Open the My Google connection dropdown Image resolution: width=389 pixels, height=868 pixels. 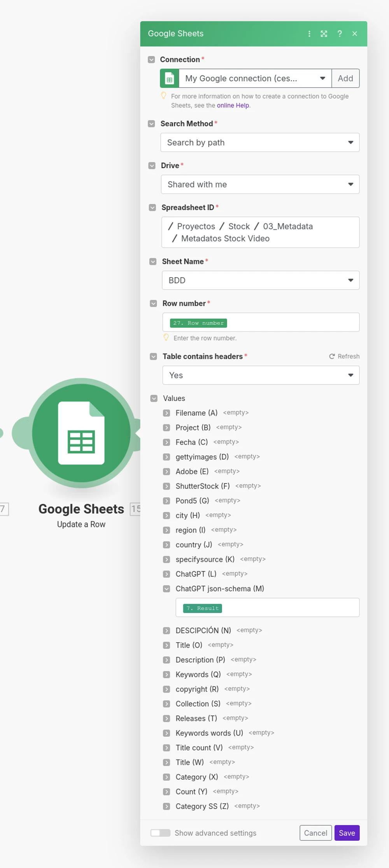(x=255, y=79)
